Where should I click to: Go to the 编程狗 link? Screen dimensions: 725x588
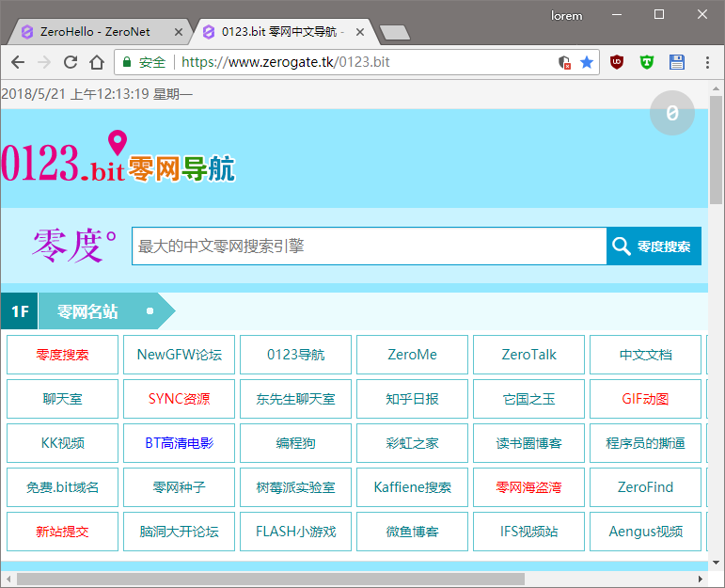(295, 443)
